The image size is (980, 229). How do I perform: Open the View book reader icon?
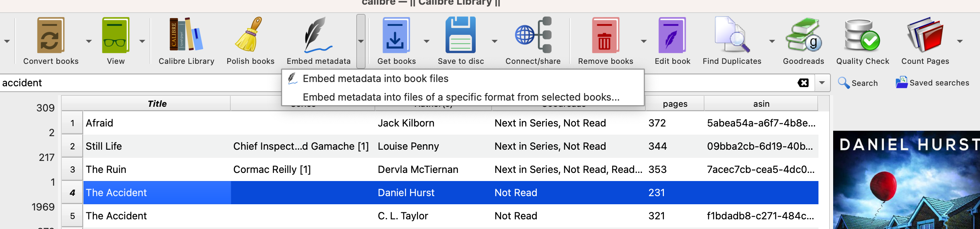pyautogui.click(x=116, y=36)
